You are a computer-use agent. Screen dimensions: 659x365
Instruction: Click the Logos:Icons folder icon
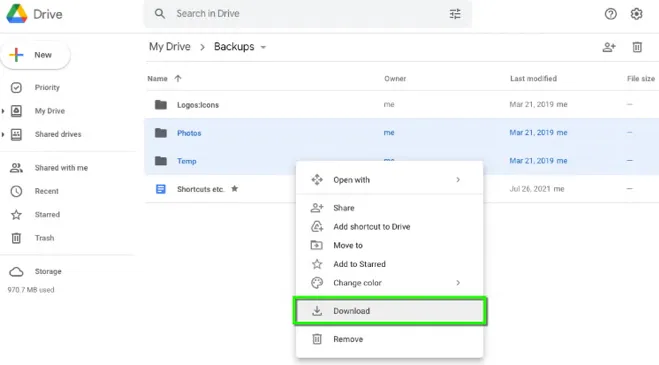(161, 105)
